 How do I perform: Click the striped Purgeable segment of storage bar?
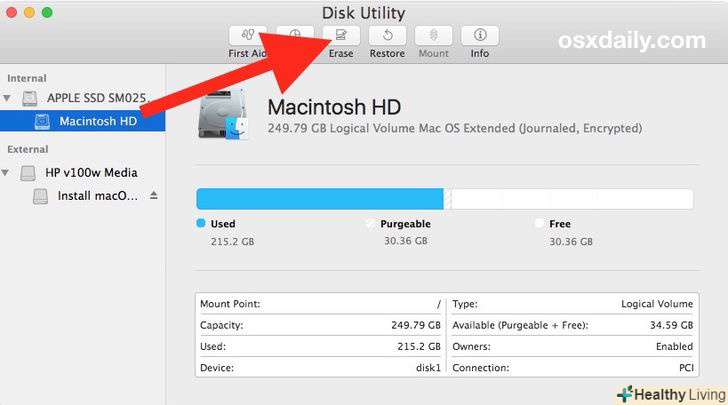(448, 198)
